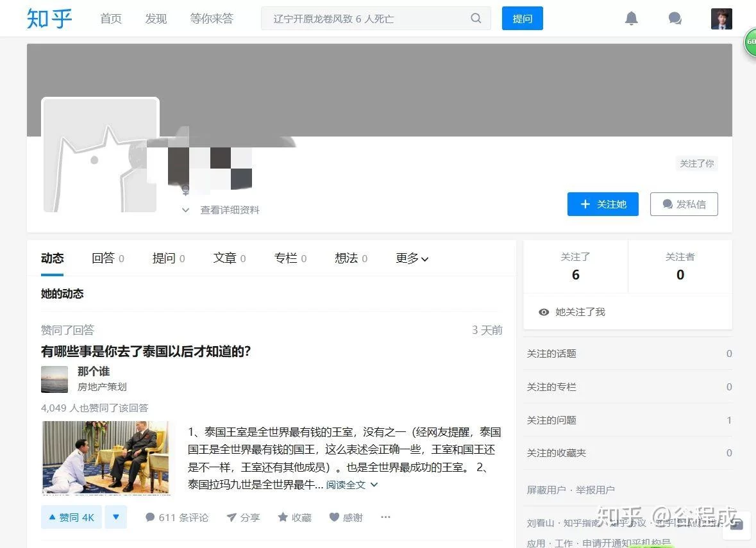Click the 感谢 heart icon

click(334, 517)
